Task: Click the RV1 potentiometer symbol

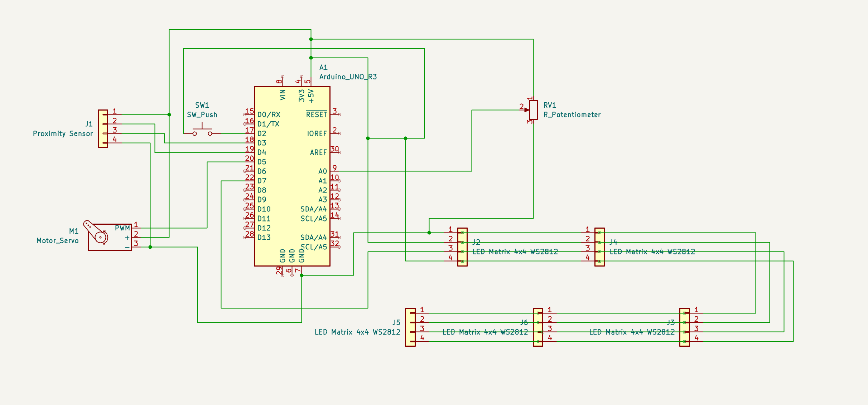Action: tap(533, 110)
